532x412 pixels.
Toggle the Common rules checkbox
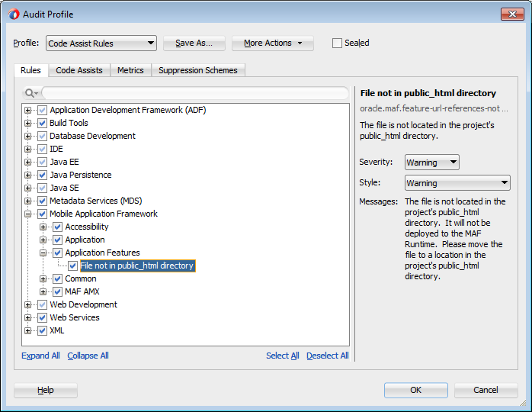(x=57, y=278)
